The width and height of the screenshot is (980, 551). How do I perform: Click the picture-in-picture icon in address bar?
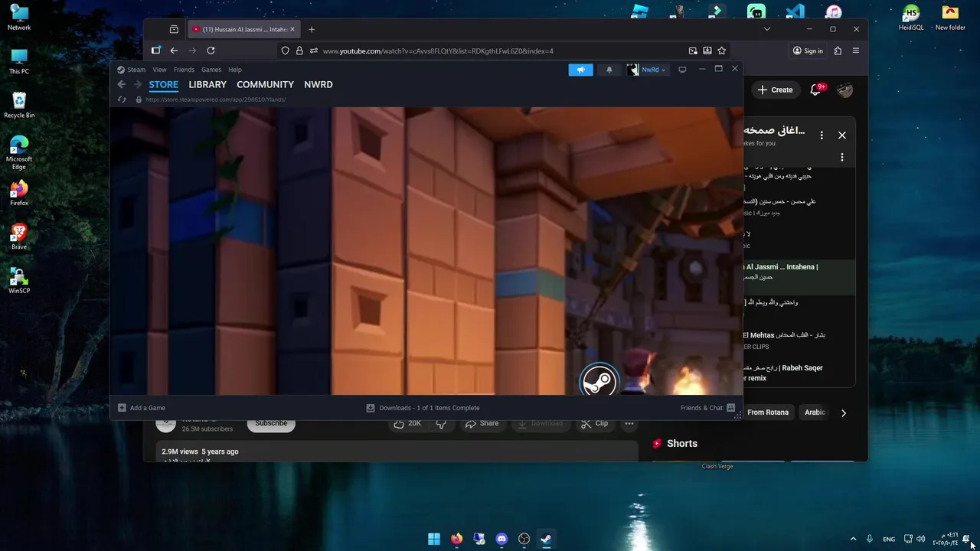tap(693, 51)
